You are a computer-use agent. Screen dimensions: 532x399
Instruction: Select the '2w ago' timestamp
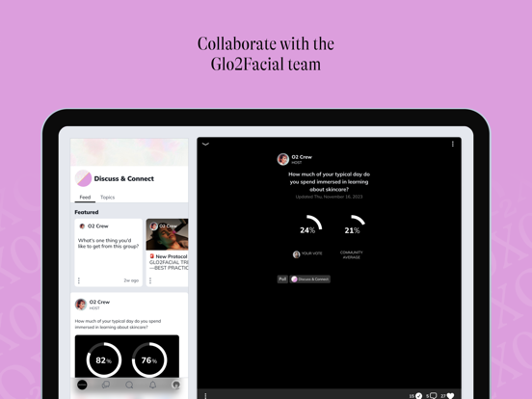pyautogui.click(x=131, y=280)
